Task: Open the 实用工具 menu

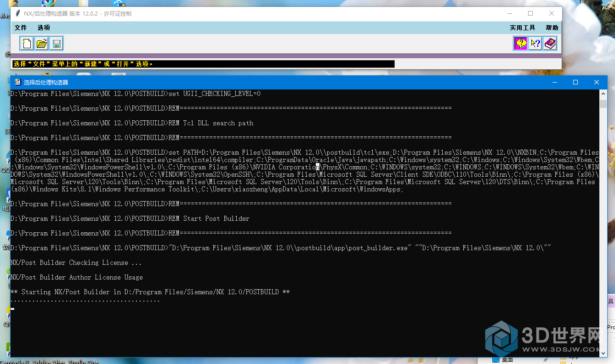Action: tap(523, 28)
